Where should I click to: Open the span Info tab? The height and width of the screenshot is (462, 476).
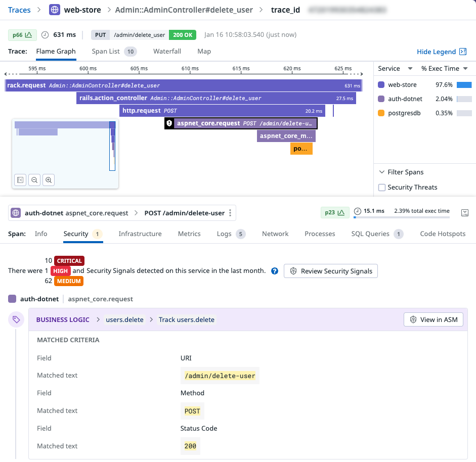[41, 234]
